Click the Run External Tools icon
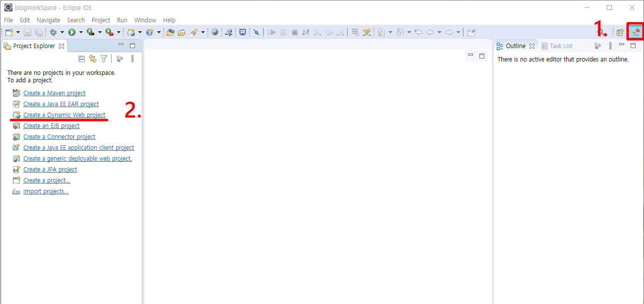This screenshot has height=304, width=644. pyautogui.click(x=109, y=32)
